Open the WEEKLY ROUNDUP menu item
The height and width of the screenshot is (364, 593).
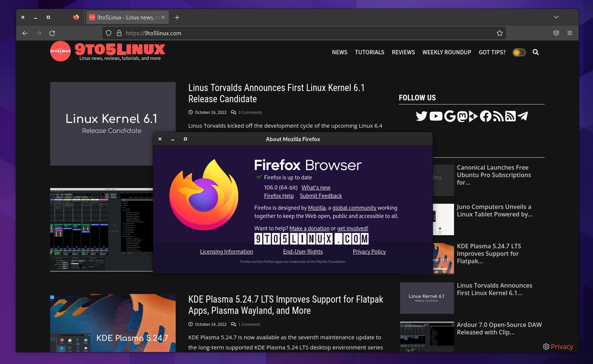click(x=447, y=52)
